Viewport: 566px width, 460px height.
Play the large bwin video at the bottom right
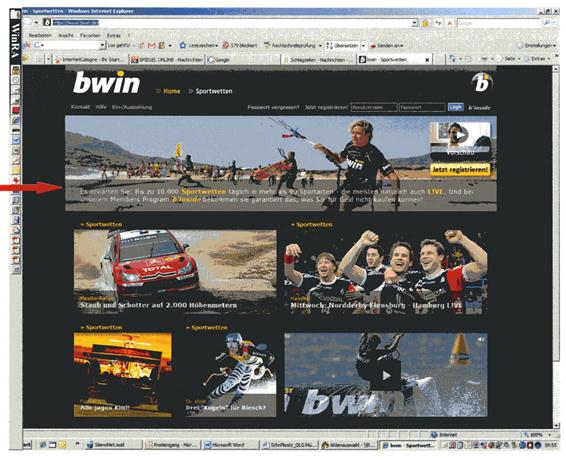(386, 376)
